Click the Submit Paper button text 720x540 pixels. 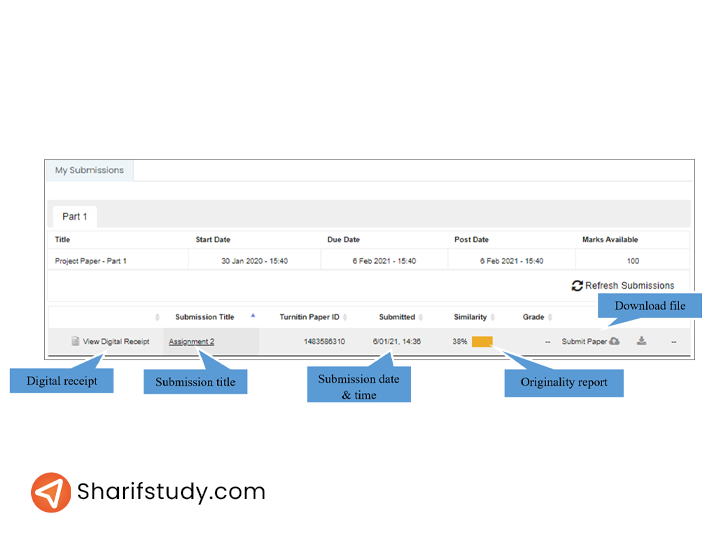coord(584,342)
